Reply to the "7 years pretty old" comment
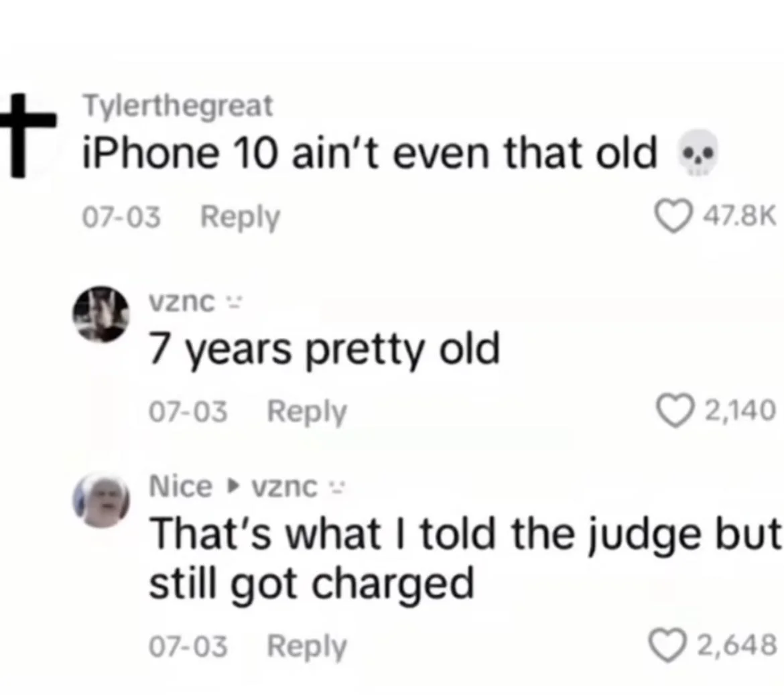The width and height of the screenshot is (784, 695). coord(306,412)
